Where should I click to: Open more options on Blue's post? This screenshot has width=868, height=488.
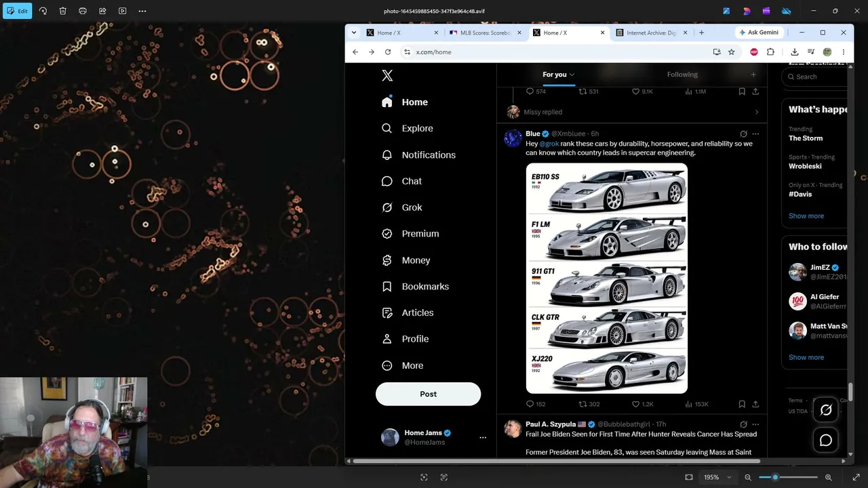(x=755, y=134)
